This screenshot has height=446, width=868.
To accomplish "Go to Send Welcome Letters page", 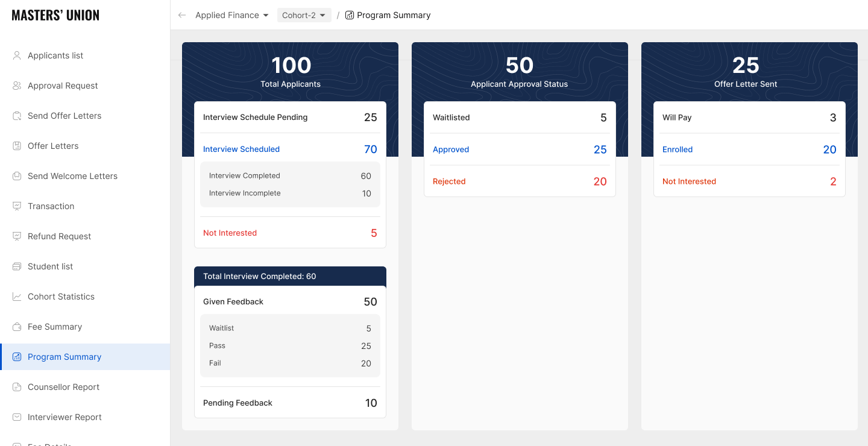I will 72,176.
